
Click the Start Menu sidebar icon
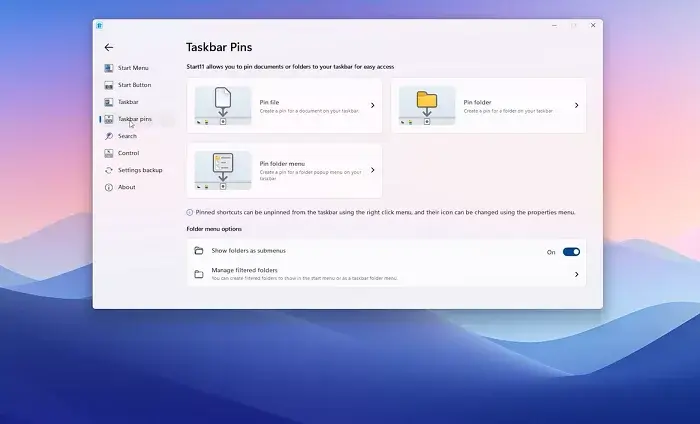[x=108, y=68]
